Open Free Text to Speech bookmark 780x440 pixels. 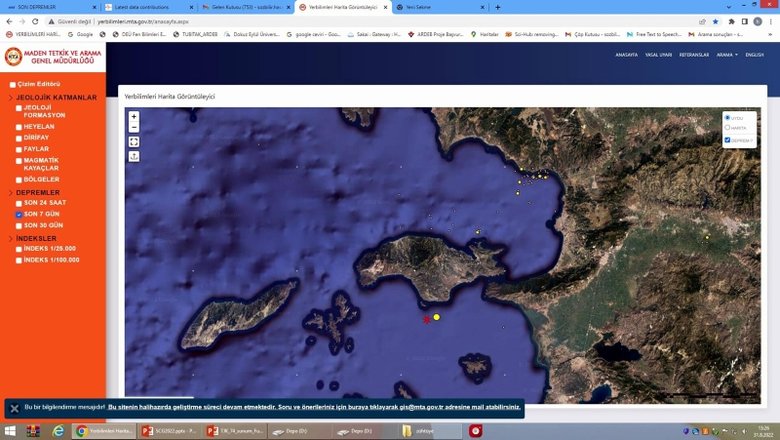point(654,35)
